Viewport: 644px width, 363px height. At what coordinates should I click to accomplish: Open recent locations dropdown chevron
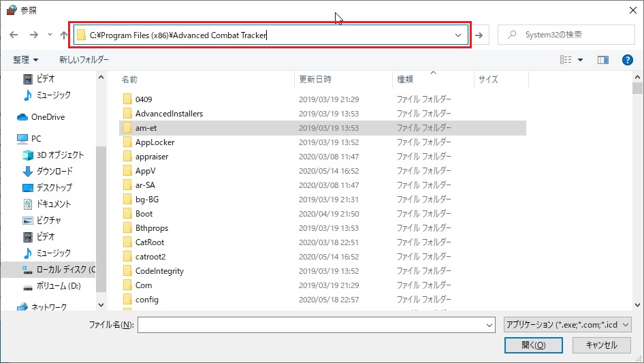click(x=50, y=35)
